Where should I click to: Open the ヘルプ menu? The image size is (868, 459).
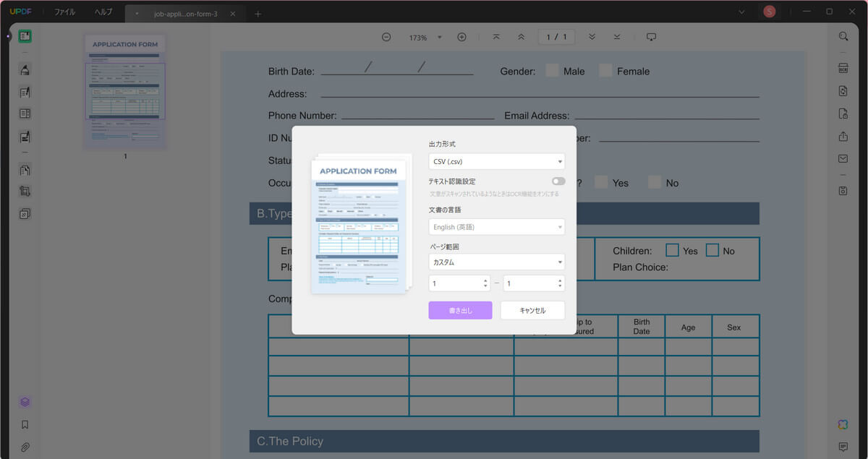click(103, 12)
